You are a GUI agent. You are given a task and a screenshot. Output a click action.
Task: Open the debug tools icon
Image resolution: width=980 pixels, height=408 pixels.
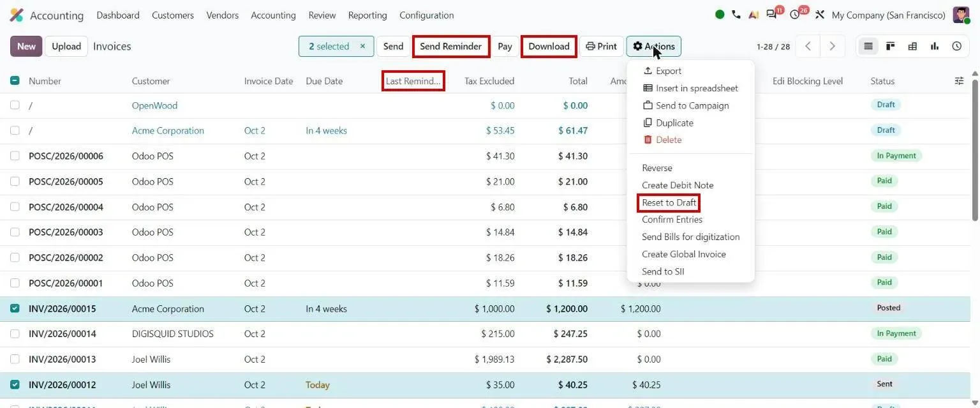click(820, 15)
